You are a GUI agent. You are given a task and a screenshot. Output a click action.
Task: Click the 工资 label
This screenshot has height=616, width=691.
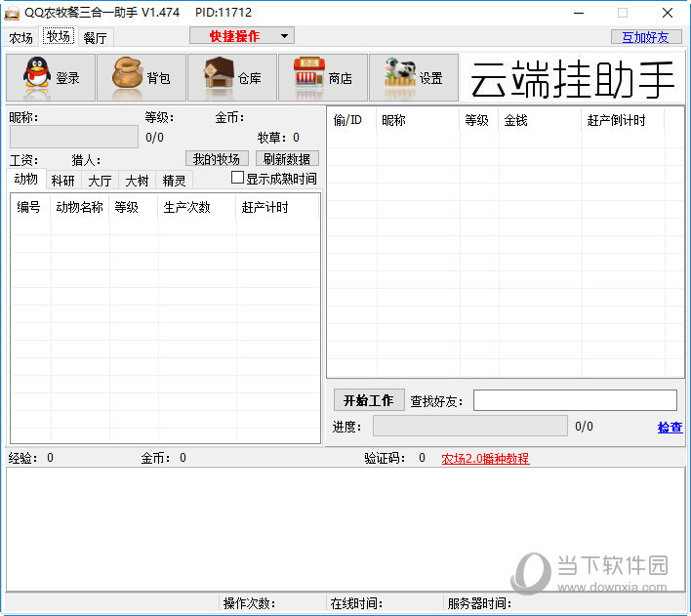point(23,160)
